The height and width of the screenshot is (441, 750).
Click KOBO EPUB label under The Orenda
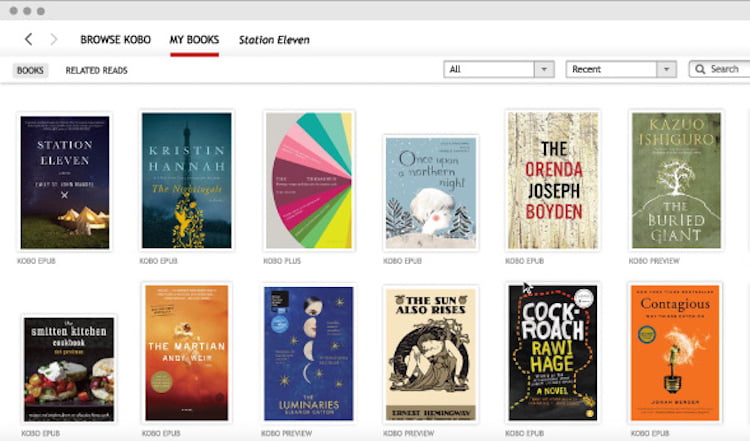click(525, 261)
